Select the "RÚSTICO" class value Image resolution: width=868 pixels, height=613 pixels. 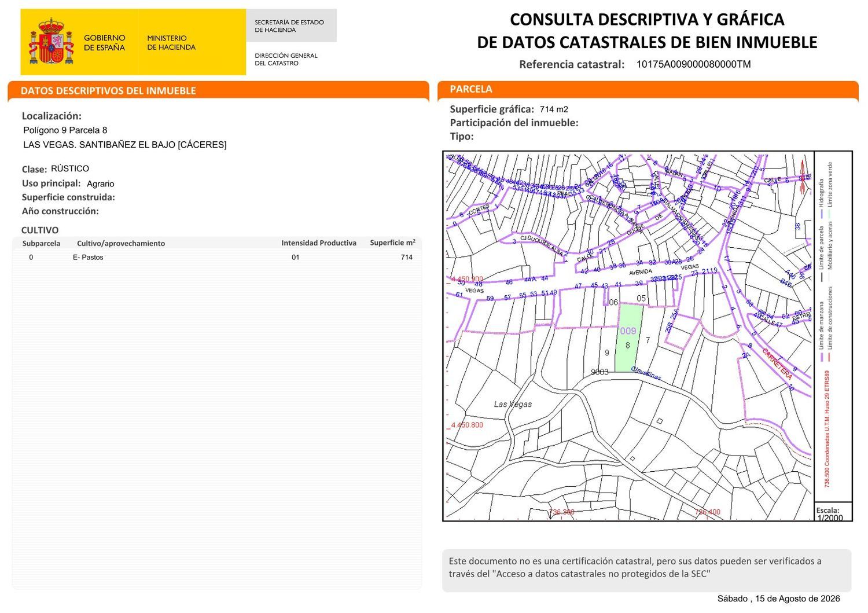70,168
